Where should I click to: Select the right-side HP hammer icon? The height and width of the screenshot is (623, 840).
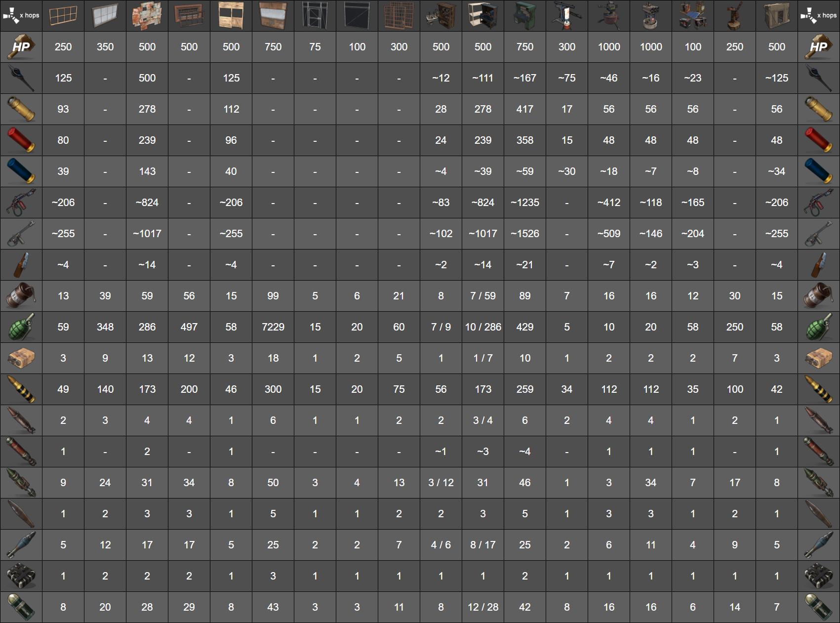pyautogui.click(x=819, y=47)
